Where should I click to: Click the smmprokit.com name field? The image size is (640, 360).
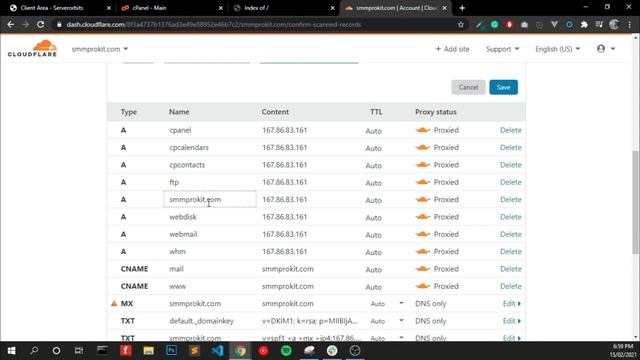tap(210, 199)
